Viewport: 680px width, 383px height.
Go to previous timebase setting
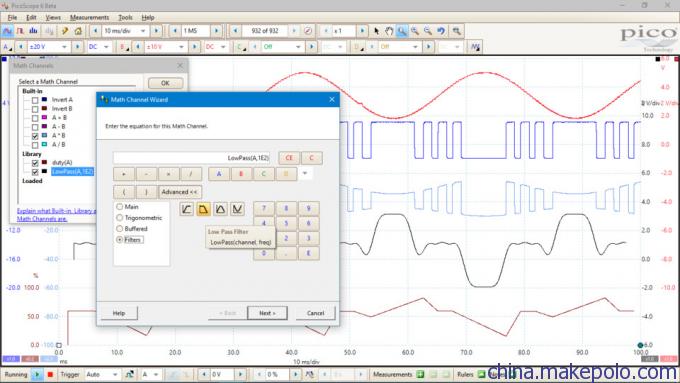tap(95, 31)
